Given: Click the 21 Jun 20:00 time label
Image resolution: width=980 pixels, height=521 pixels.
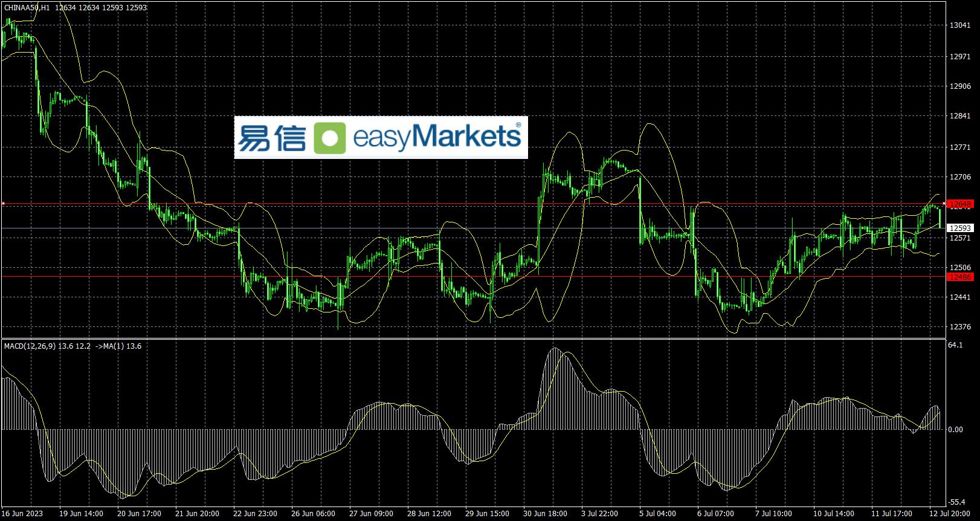Looking at the screenshot, I should 197,514.
